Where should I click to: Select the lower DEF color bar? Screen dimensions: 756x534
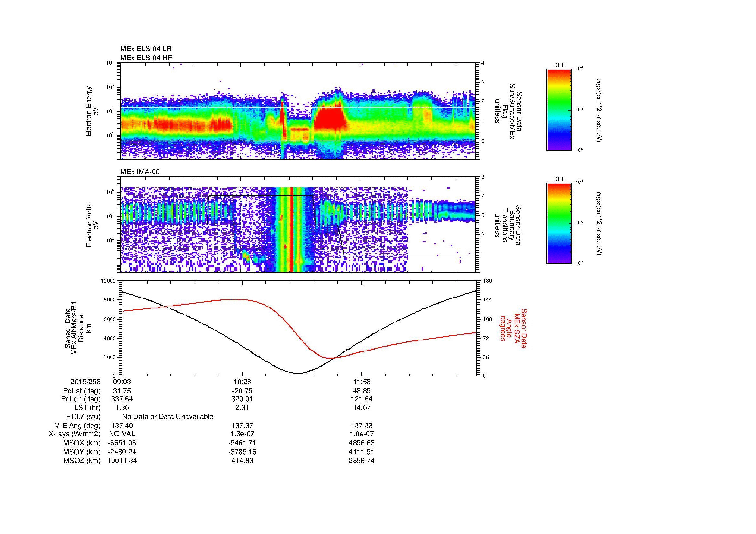(x=559, y=224)
